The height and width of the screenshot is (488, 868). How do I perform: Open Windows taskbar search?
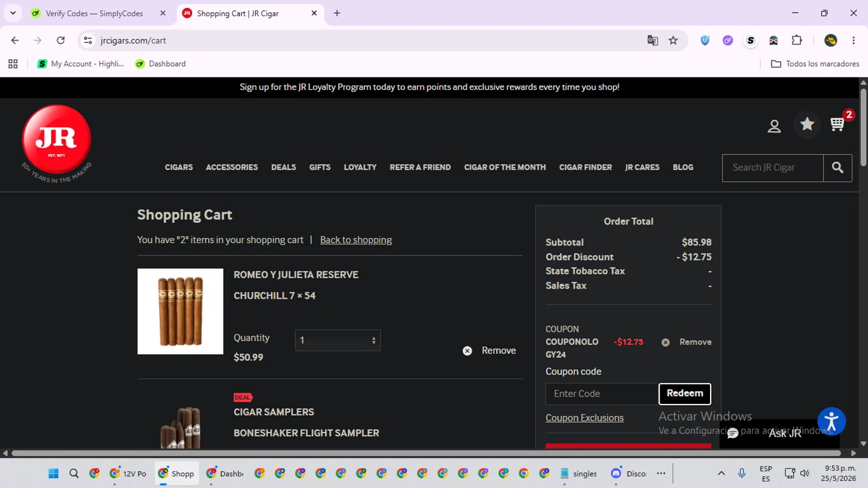pos(74,474)
